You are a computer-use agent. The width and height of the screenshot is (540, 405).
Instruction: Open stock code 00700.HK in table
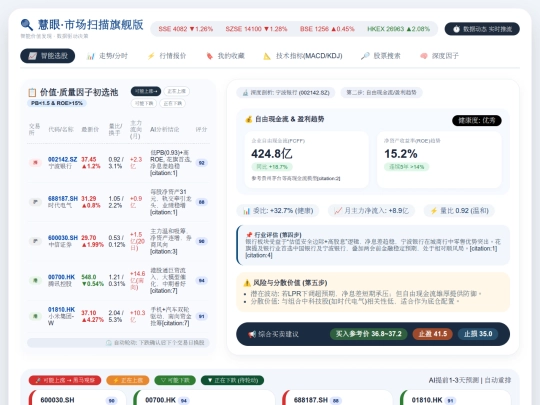tap(61, 277)
